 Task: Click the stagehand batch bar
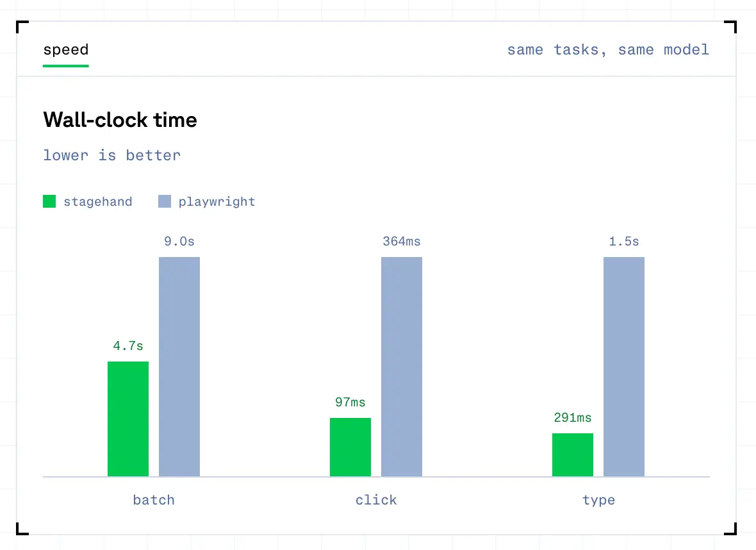128,419
